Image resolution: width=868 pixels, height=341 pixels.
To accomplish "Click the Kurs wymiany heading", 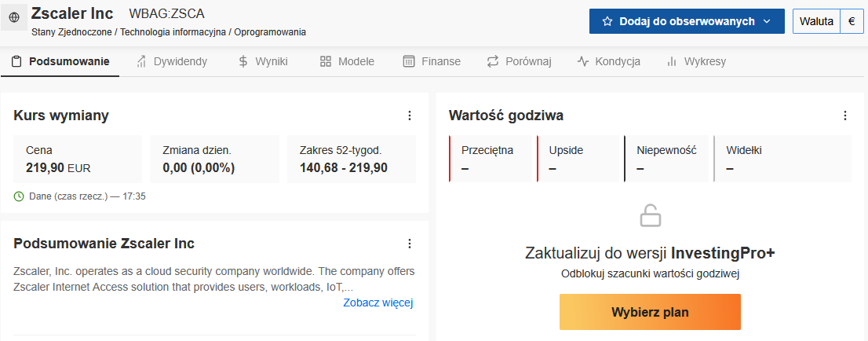I will (x=61, y=115).
